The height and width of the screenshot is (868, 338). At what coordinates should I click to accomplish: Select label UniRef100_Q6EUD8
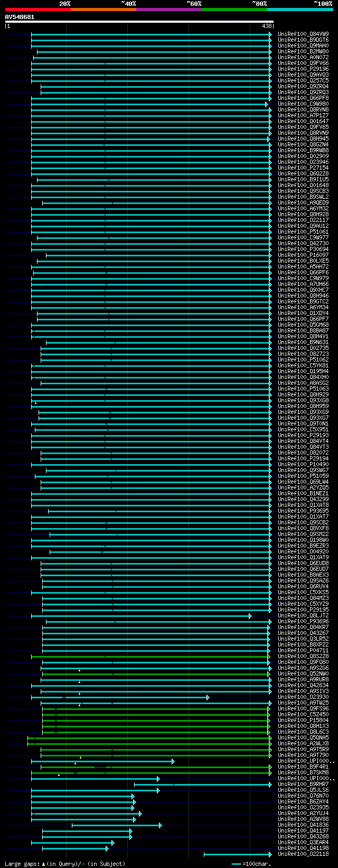coord(303,564)
